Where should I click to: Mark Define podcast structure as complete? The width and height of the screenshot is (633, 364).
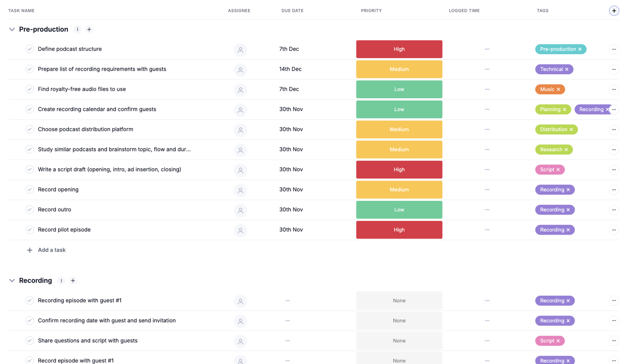point(29,49)
